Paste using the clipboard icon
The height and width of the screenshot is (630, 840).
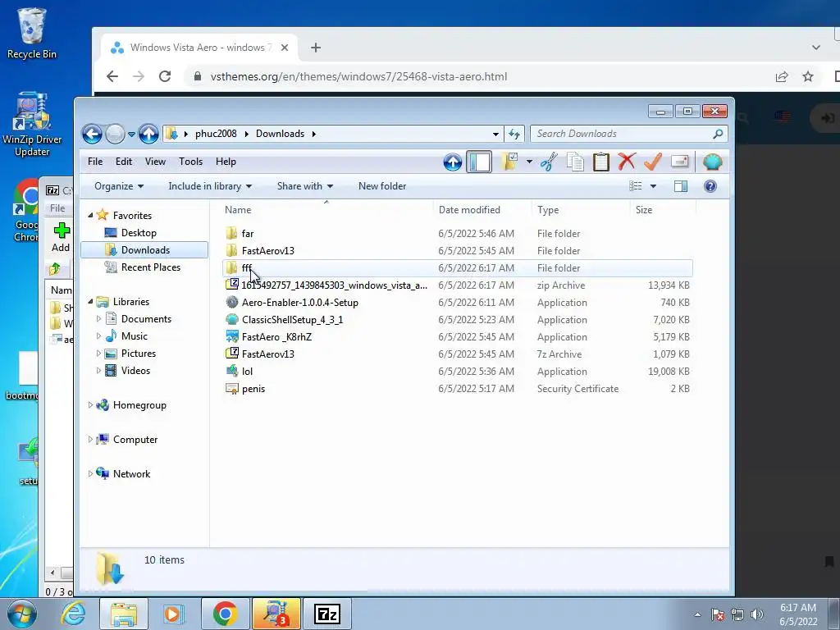pos(600,162)
